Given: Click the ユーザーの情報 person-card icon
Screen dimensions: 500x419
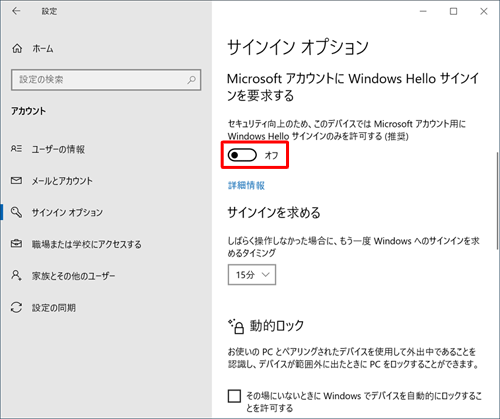Looking at the screenshot, I should click(x=16, y=149).
